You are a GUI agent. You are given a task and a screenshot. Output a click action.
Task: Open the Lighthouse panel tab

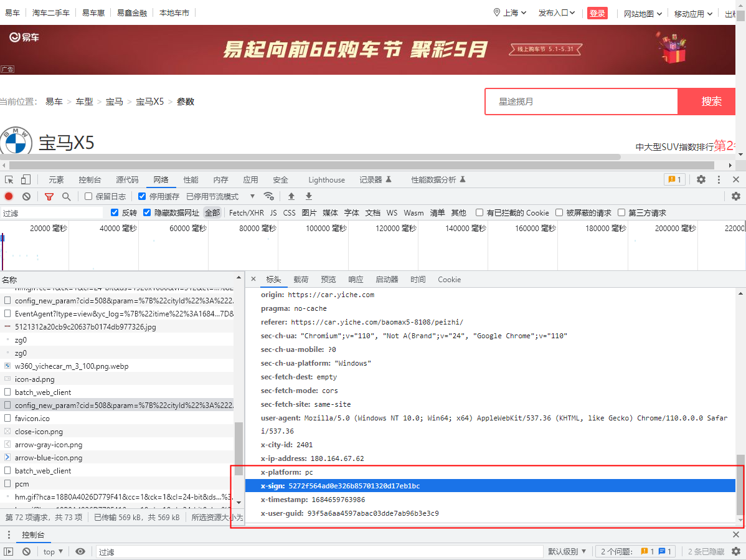(326, 180)
